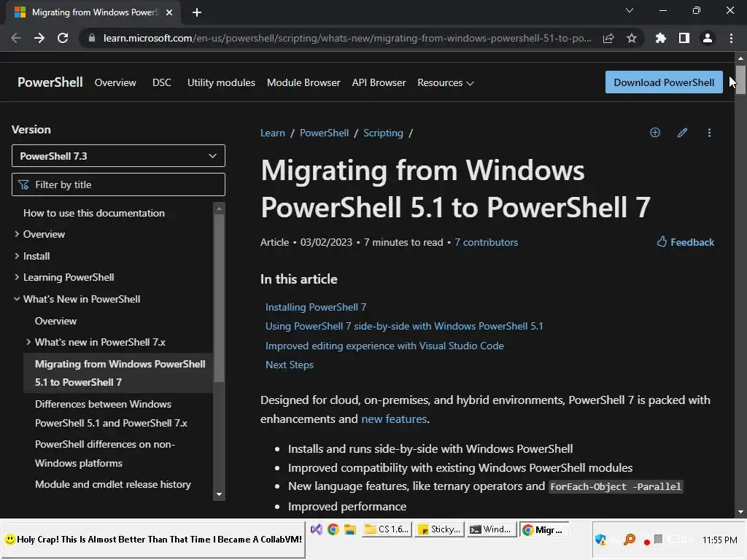Viewport: 747px width, 560px height.
Task: Expand the Overview tree node
Action: pos(17,234)
